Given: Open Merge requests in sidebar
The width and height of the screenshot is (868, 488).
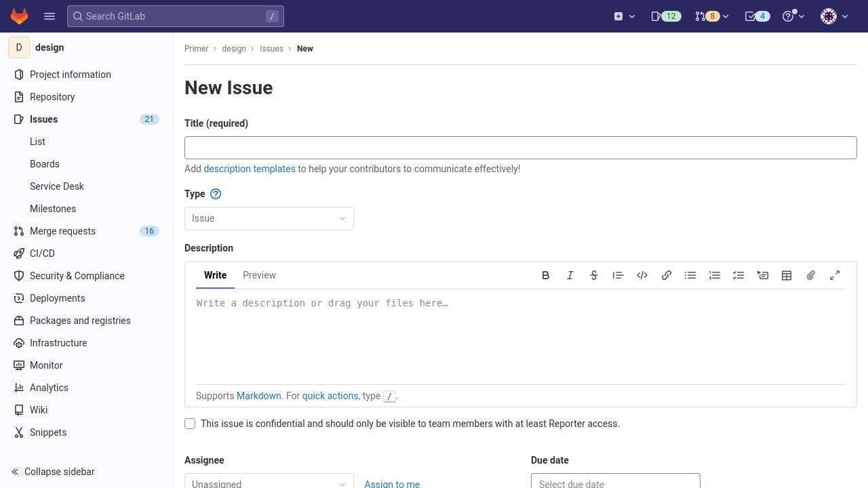Looking at the screenshot, I should click(x=86, y=231).
